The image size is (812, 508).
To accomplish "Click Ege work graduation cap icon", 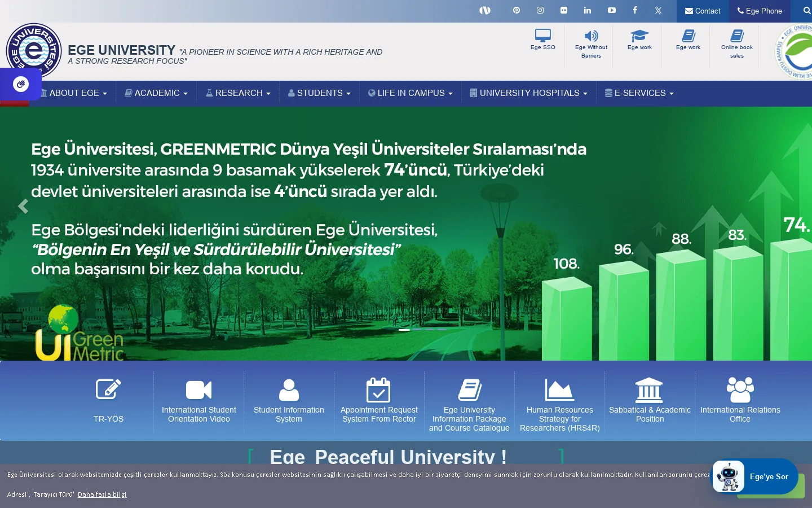I will coord(639,36).
